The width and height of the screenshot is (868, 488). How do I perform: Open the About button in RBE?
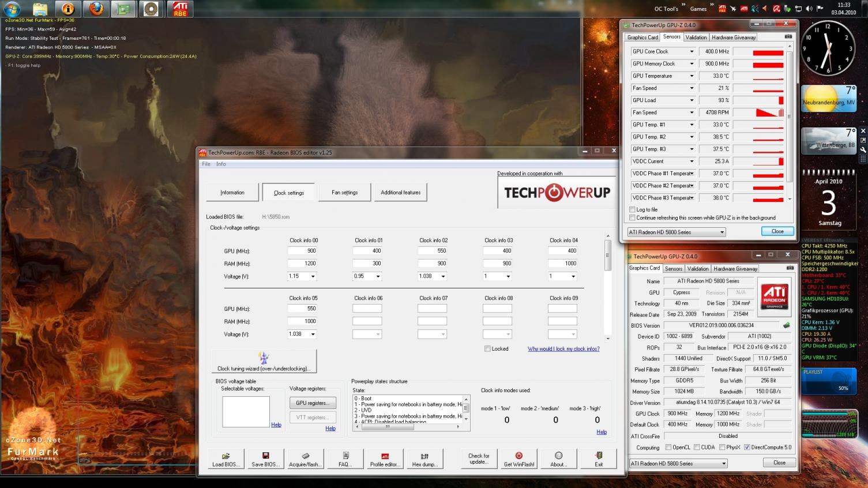click(x=558, y=459)
